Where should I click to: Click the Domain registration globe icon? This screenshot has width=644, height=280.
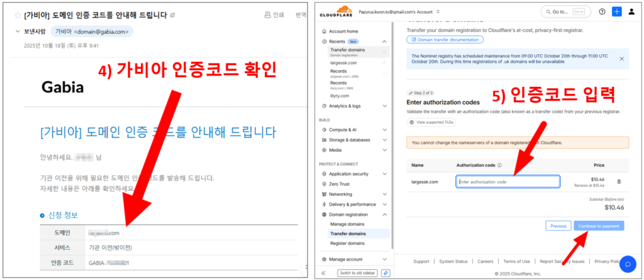click(x=325, y=215)
